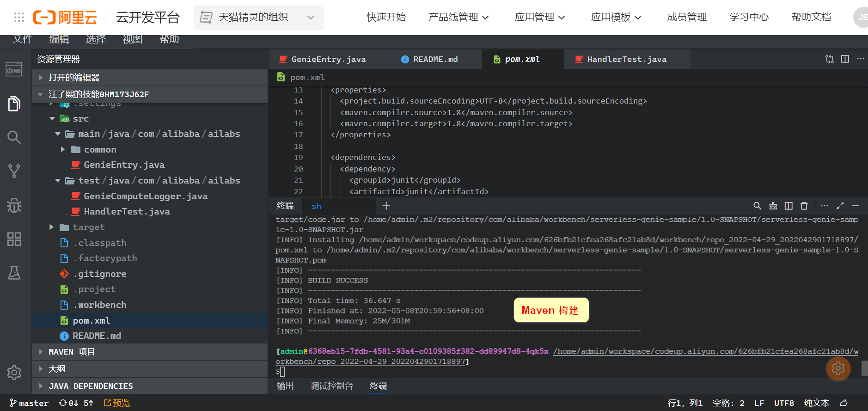This screenshot has height=411, width=868.
Task: Expand the target folder
Action: [x=52, y=227]
